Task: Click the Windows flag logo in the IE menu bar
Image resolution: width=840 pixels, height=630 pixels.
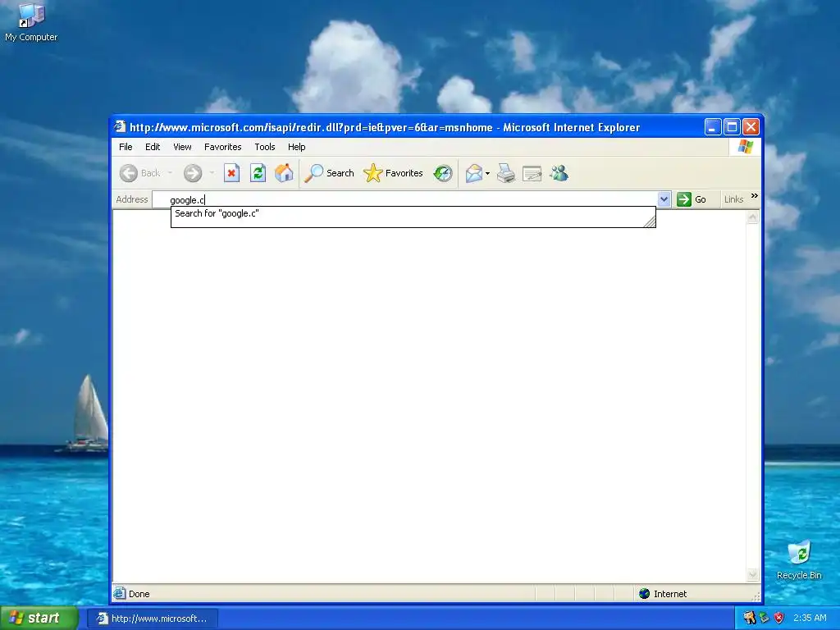Action: point(745,146)
